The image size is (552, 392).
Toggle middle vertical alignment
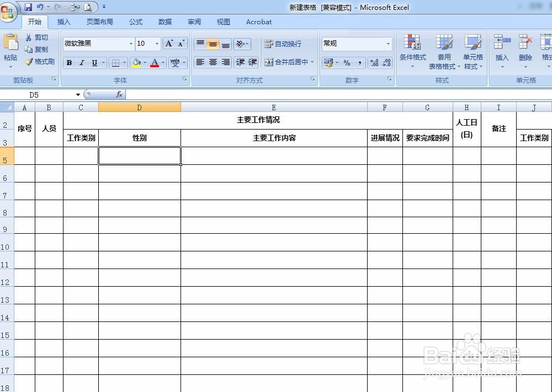pyautogui.click(x=213, y=44)
